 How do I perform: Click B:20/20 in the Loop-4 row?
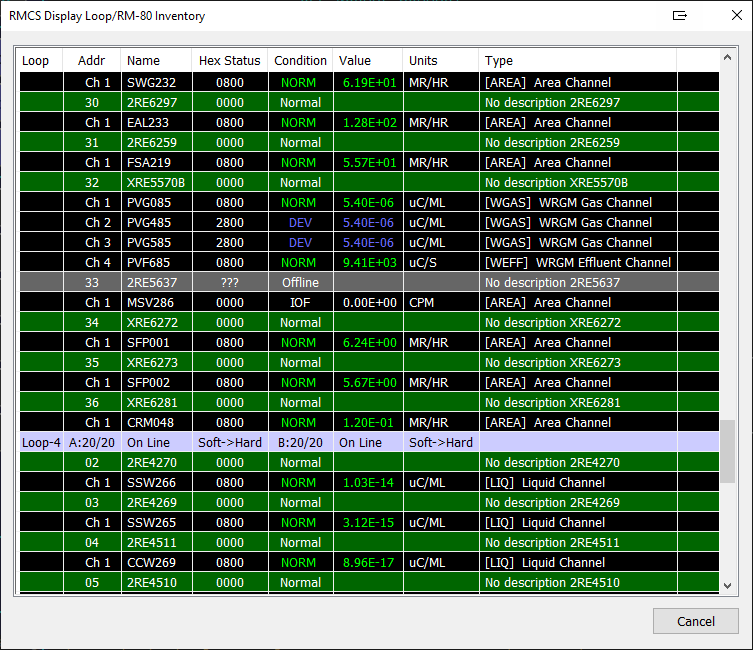pos(300,443)
